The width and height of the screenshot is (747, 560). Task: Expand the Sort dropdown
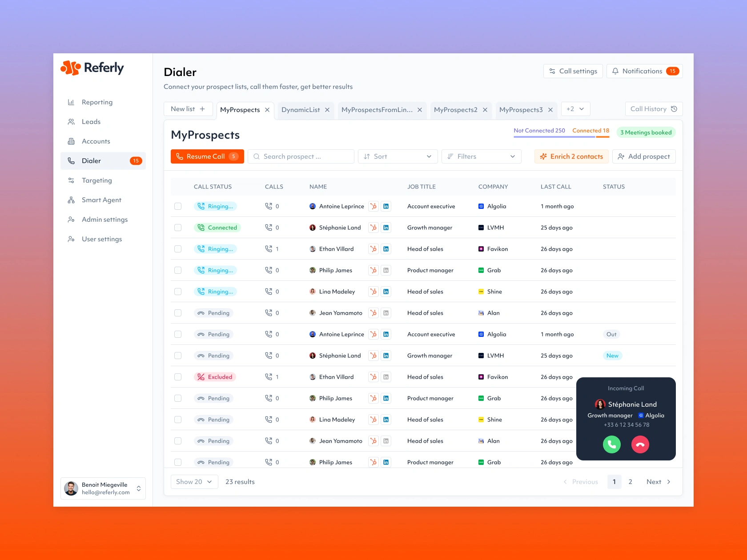click(398, 156)
